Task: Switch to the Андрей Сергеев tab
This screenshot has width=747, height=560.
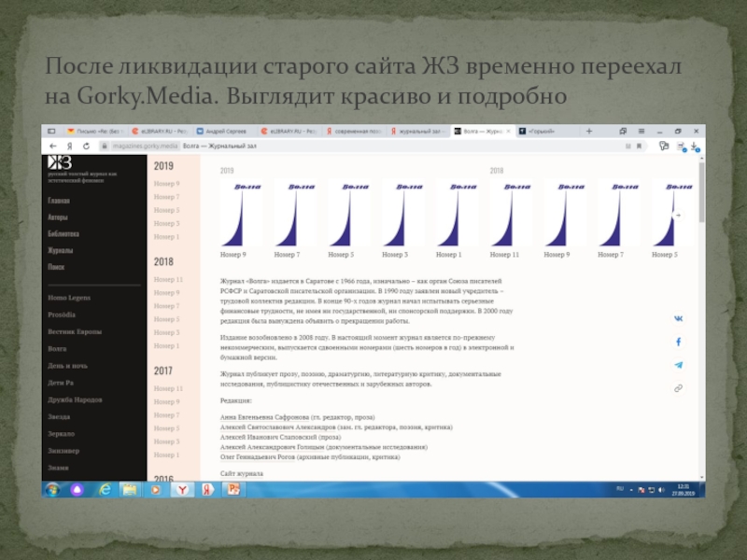Action: tap(226, 131)
